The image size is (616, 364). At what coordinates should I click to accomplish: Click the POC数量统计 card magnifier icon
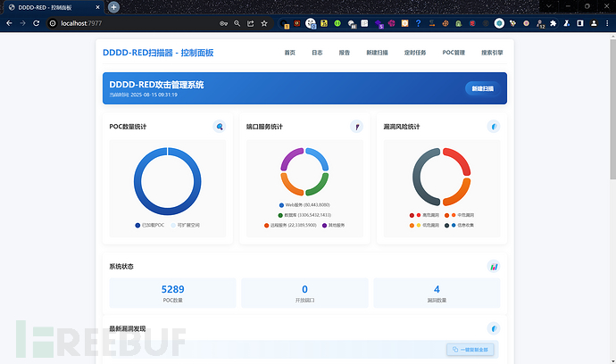click(x=220, y=127)
